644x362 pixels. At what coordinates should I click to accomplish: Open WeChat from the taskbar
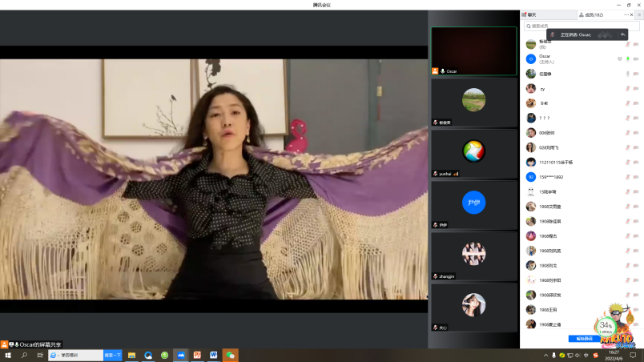tap(230, 355)
